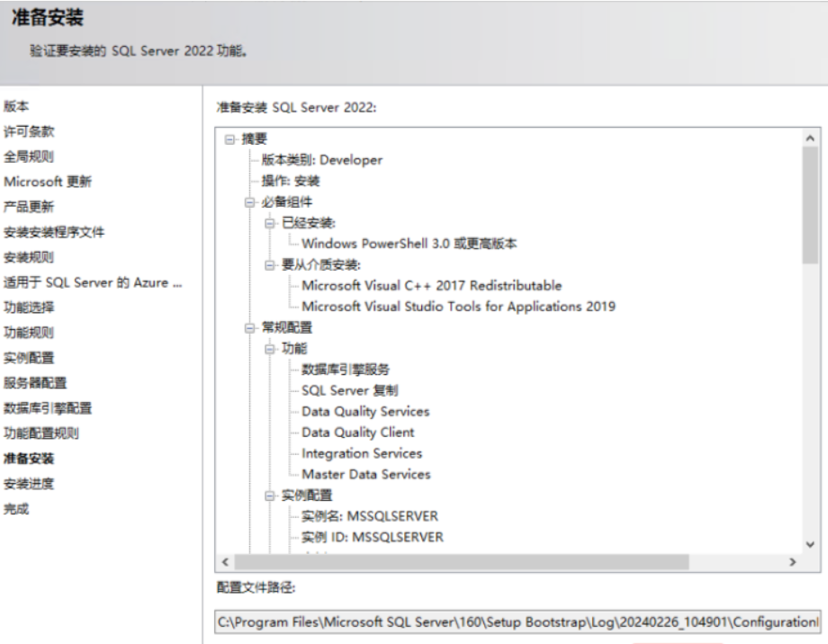Image resolution: width=828 pixels, height=644 pixels.
Task: Select Master Data Services feature row
Action: [366, 475]
